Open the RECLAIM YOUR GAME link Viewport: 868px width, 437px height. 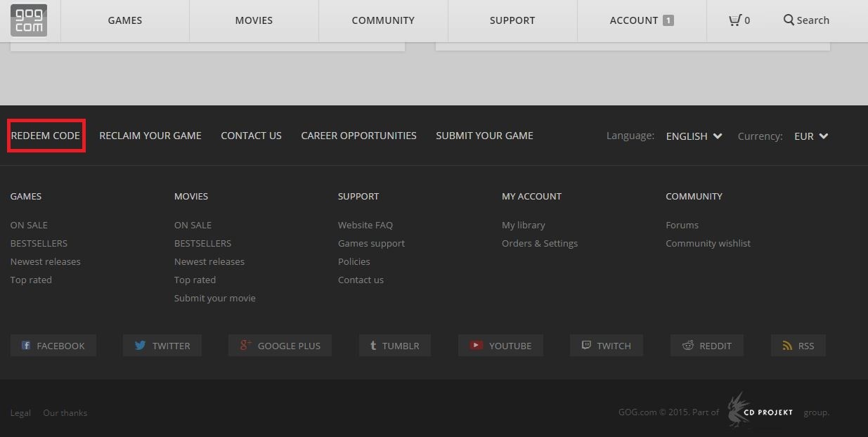(x=150, y=136)
